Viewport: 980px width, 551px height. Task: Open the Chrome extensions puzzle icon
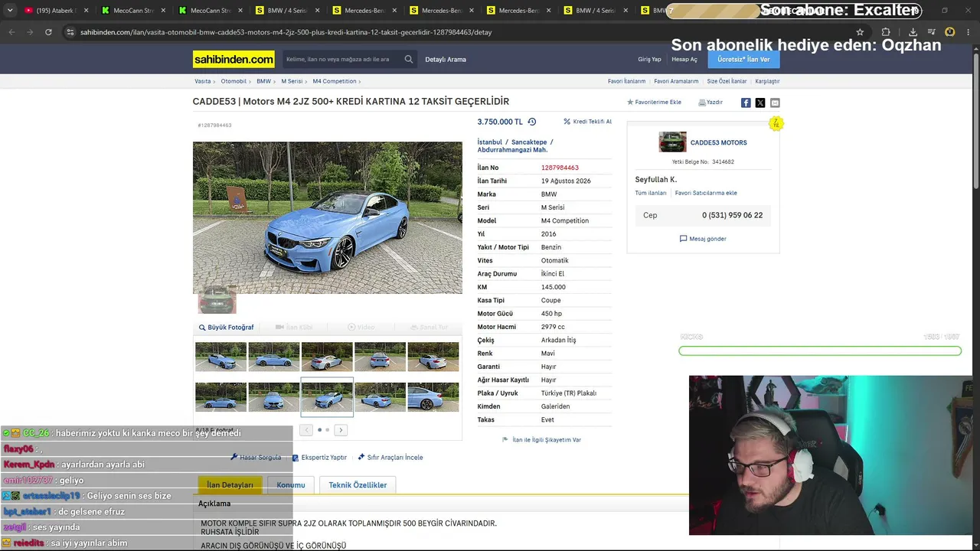886,32
